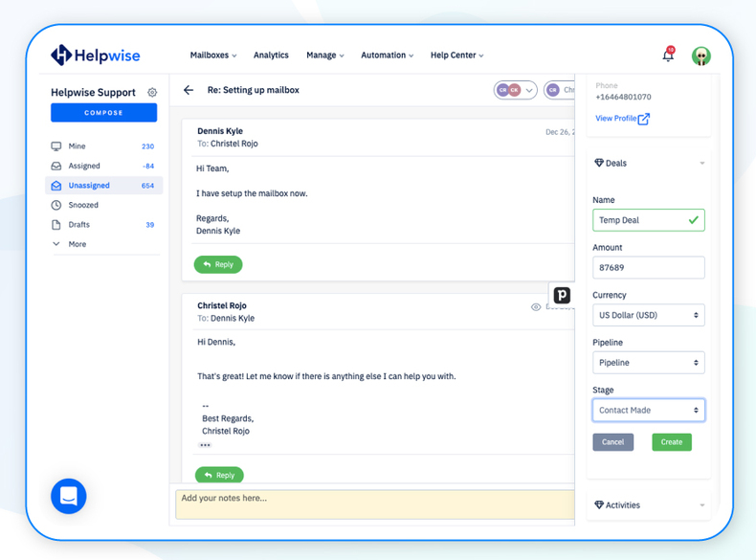Image resolution: width=756 pixels, height=560 pixels.
Task: Select the Drafts folder
Action: click(103, 225)
